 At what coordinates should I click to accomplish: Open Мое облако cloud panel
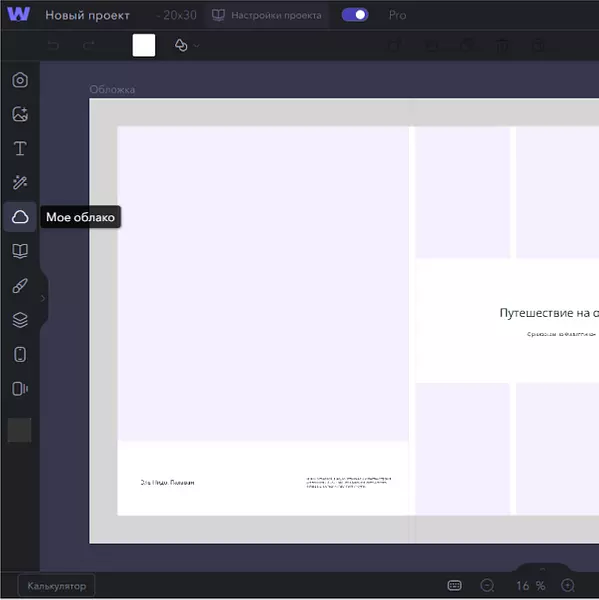[20, 217]
